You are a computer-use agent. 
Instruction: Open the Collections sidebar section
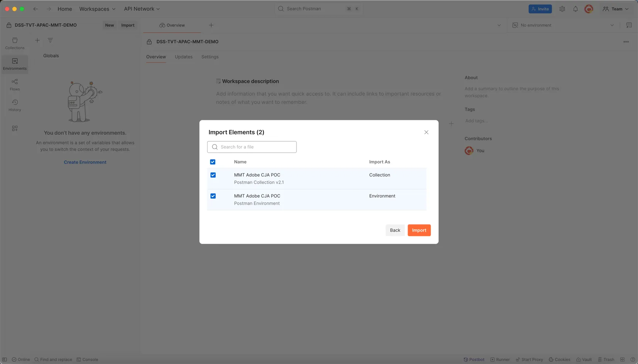click(15, 43)
